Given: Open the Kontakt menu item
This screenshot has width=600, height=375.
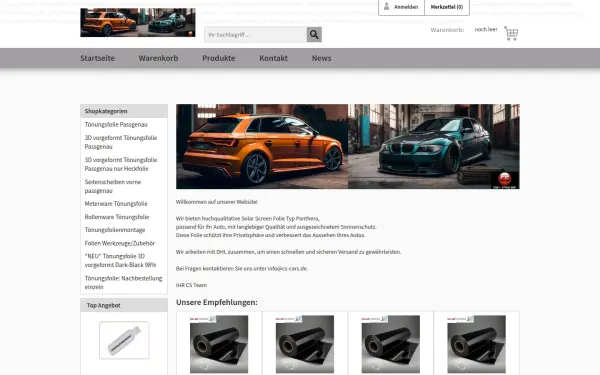Looking at the screenshot, I should pos(273,58).
